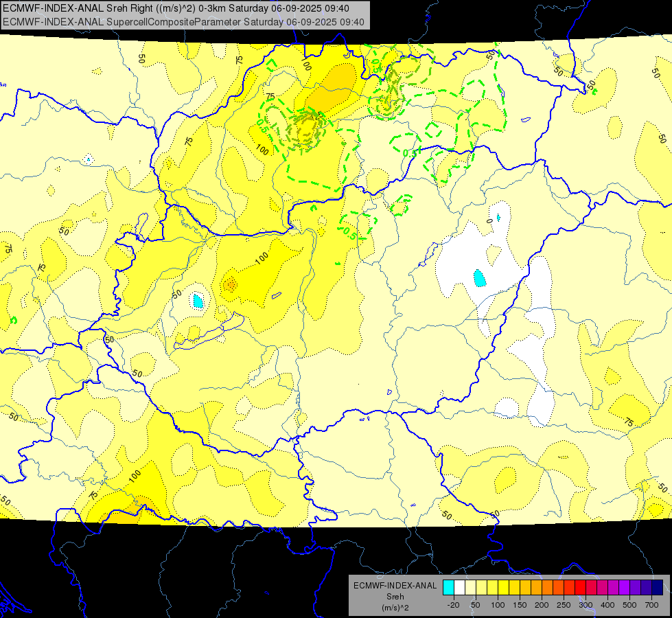Click the legend label -20
This screenshot has height=618, width=672.
click(x=453, y=605)
